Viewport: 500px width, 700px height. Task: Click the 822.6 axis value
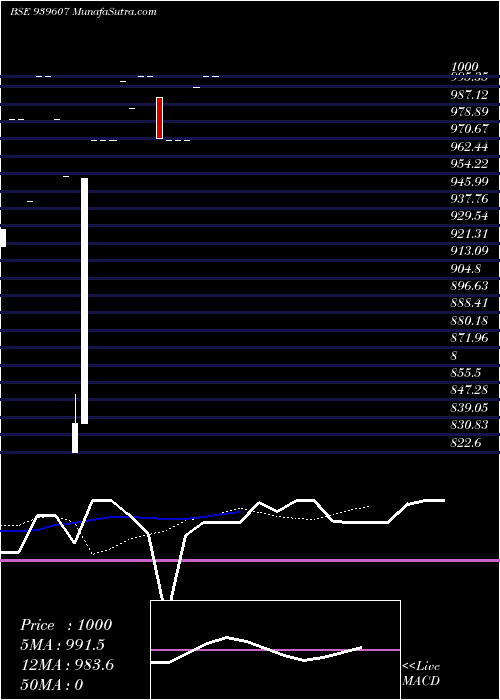[466, 442]
